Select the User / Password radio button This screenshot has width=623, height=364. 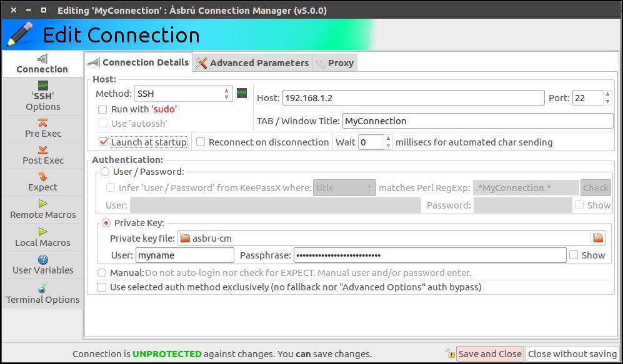click(x=105, y=172)
